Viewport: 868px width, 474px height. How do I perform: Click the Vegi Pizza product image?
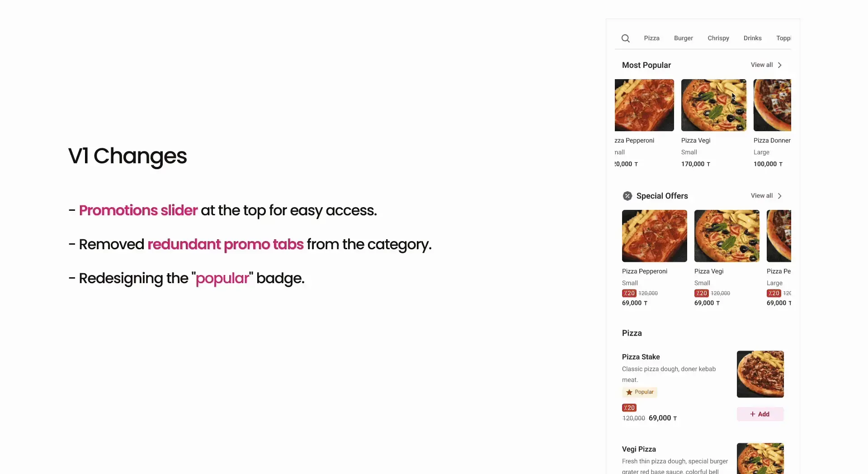[760, 458]
